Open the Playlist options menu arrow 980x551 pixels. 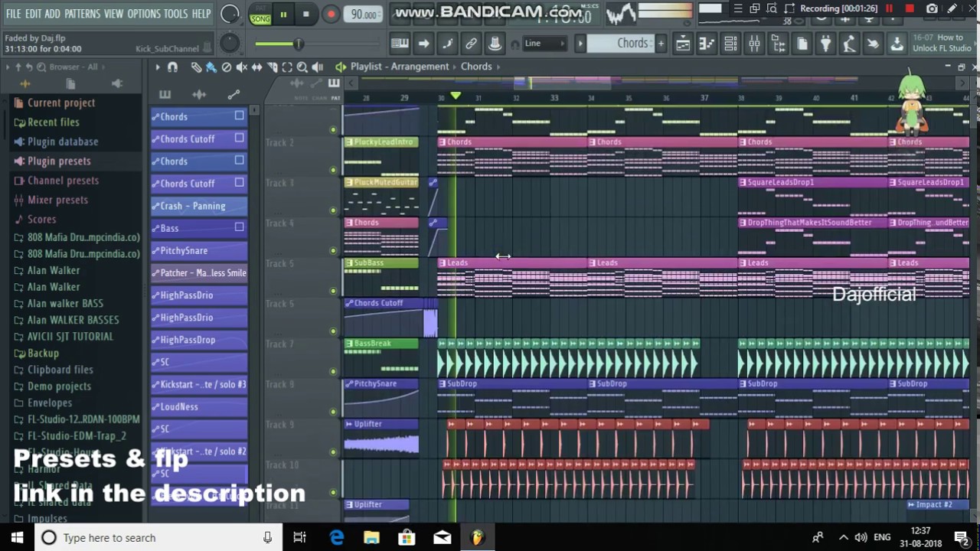pyautogui.click(x=158, y=67)
